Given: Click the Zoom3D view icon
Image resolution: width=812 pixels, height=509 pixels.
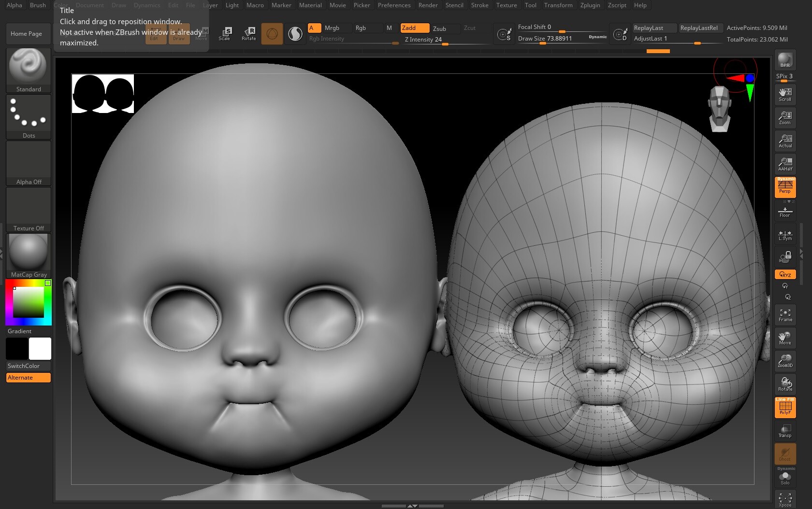Looking at the screenshot, I should click(785, 361).
